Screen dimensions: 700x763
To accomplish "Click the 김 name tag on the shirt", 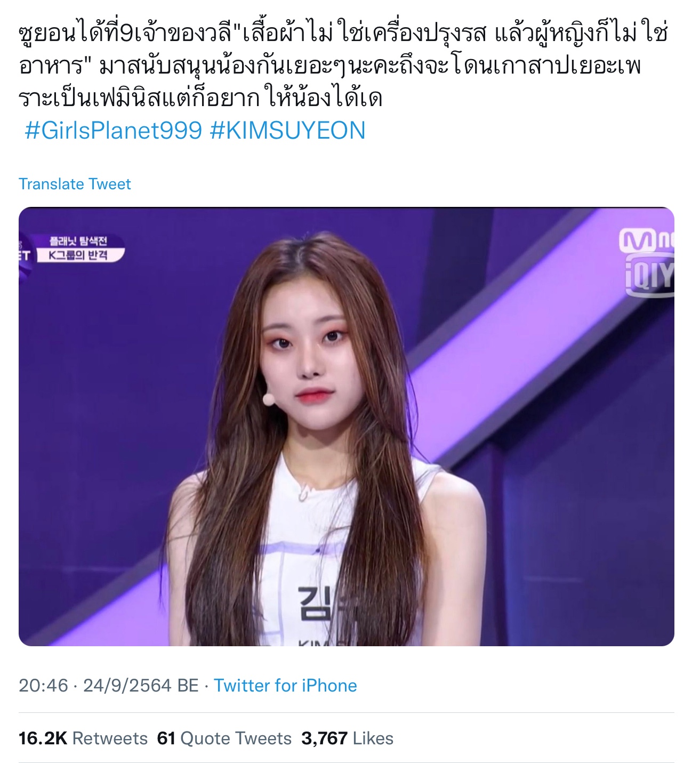I will (x=312, y=603).
